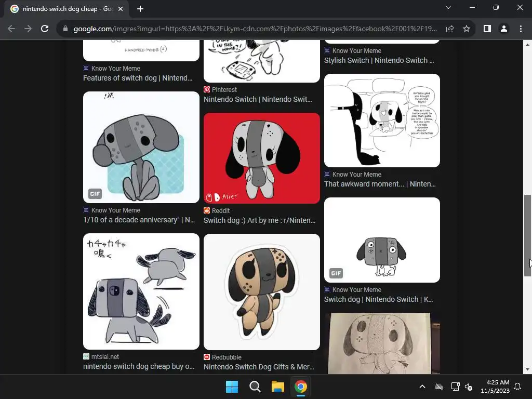Open 'Switch dog :) Art by me' Reddit link
Viewport: 532px width, 399px height.
click(260, 220)
